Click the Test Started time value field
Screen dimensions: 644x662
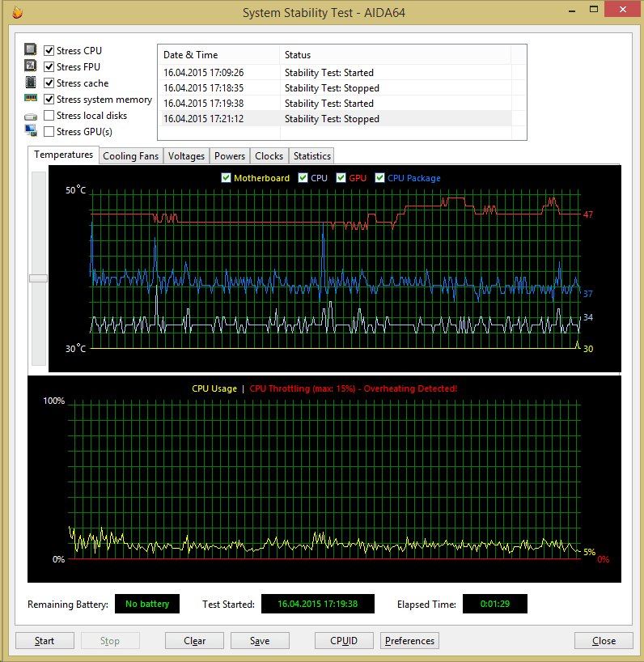coord(318,604)
